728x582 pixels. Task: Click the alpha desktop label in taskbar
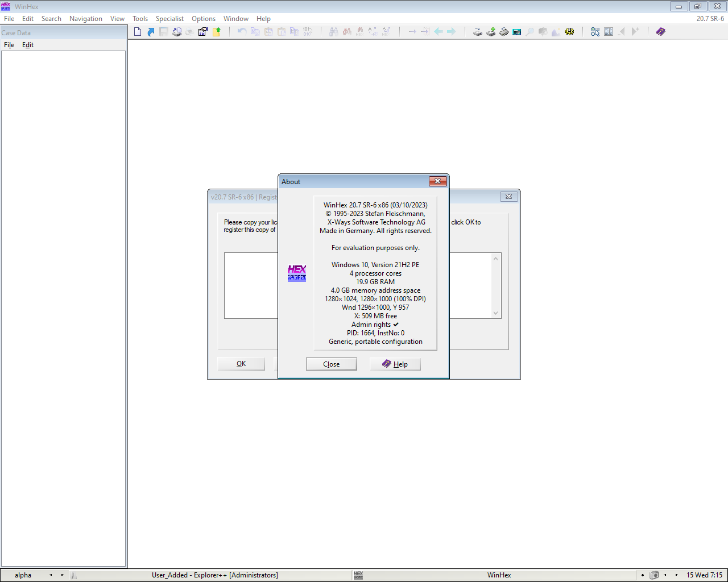[23, 575]
